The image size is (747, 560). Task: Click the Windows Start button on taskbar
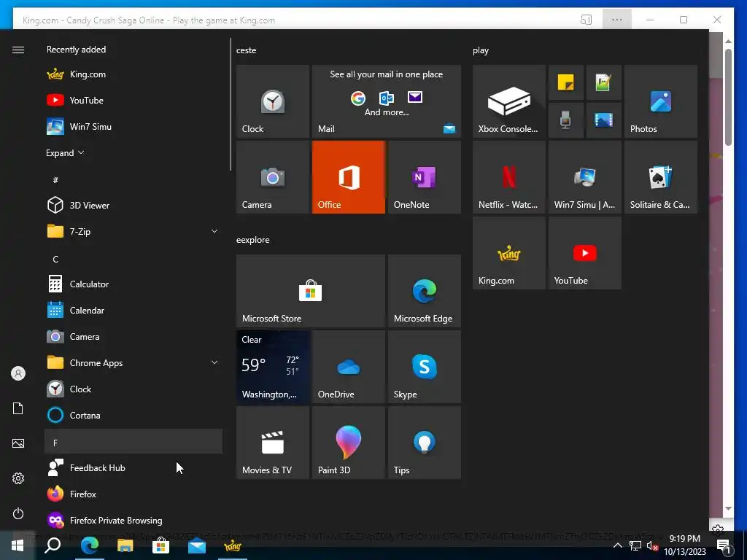click(x=18, y=545)
